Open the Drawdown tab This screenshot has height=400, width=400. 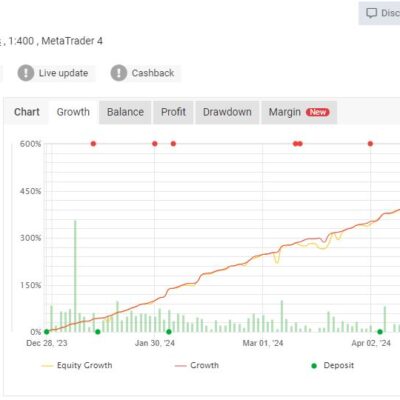click(227, 112)
